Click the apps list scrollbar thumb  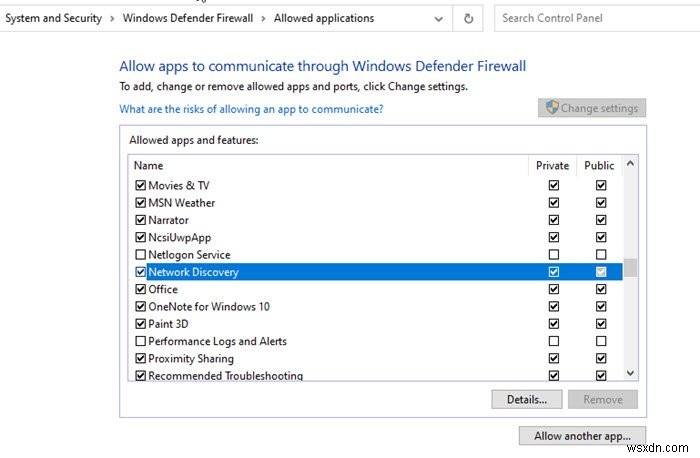point(630,268)
